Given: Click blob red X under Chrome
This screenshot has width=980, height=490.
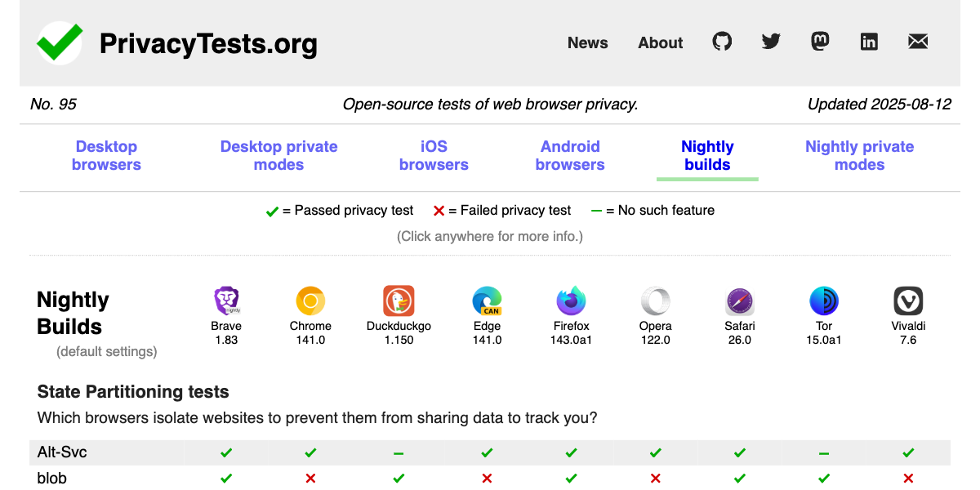Looking at the screenshot, I should [x=310, y=479].
